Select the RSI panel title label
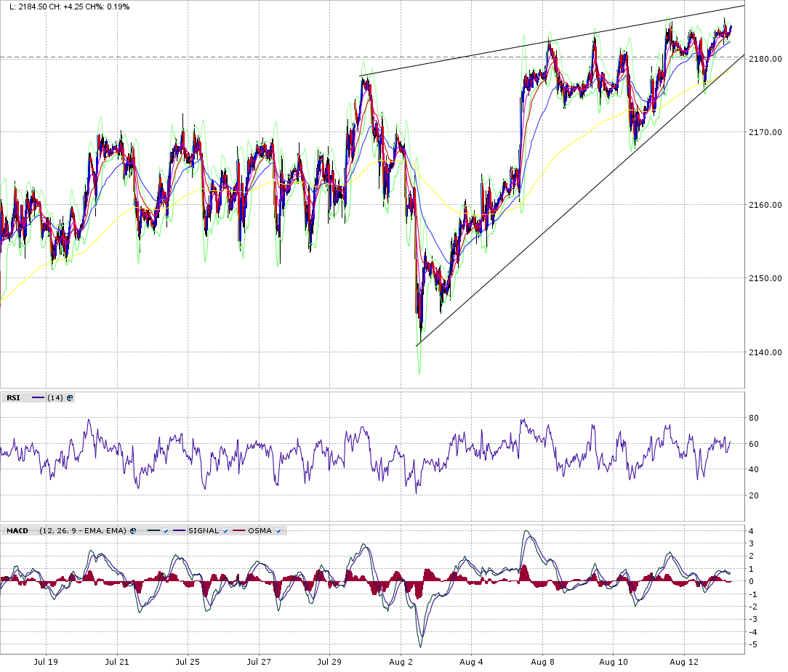The image size is (788, 672). tap(13, 397)
